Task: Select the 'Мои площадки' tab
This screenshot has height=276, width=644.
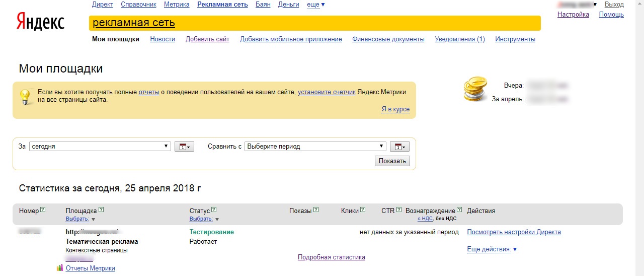Action: (116, 39)
